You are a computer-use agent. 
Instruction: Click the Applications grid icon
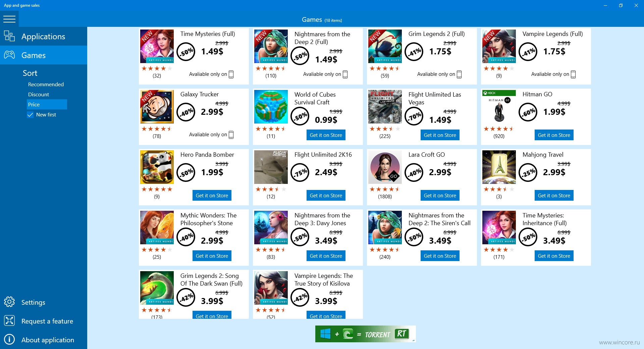(9, 36)
